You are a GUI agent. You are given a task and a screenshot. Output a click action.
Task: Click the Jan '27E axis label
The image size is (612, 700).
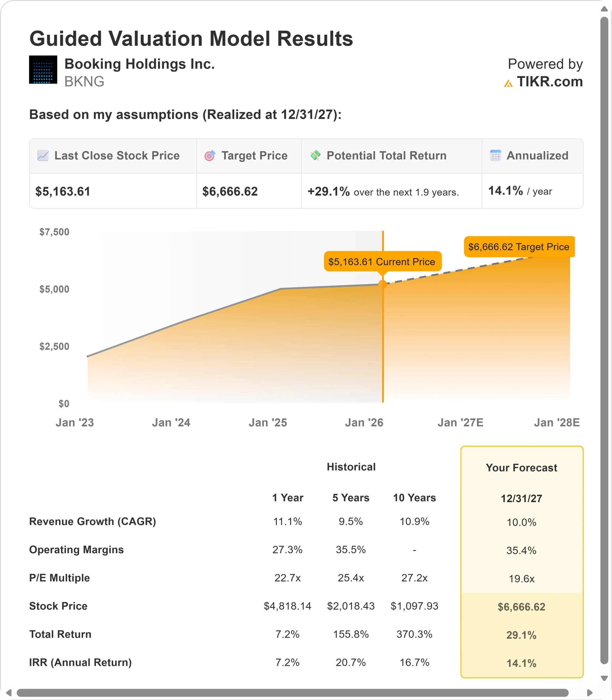(460, 422)
